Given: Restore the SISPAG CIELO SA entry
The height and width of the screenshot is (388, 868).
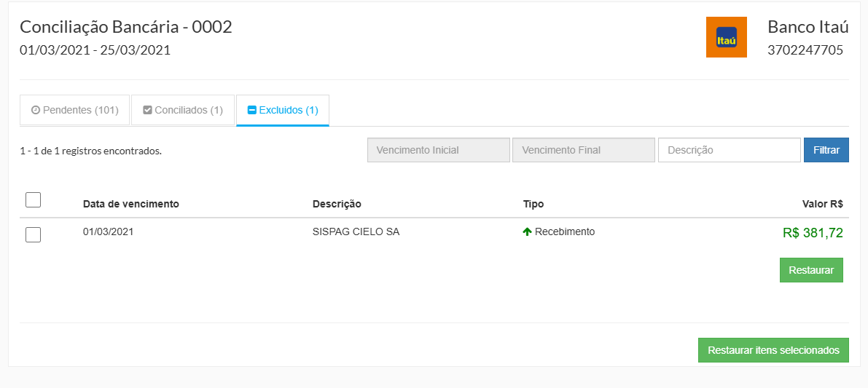Looking at the screenshot, I should (x=810, y=270).
